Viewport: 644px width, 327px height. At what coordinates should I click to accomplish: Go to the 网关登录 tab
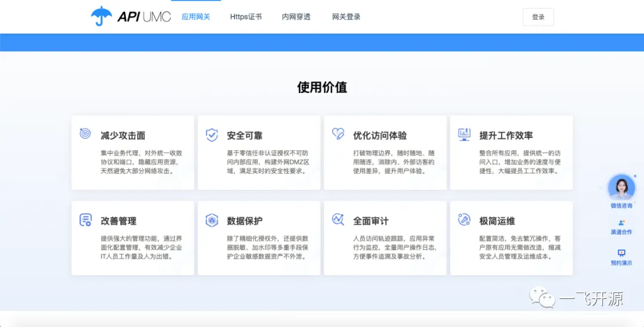coord(346,17)
